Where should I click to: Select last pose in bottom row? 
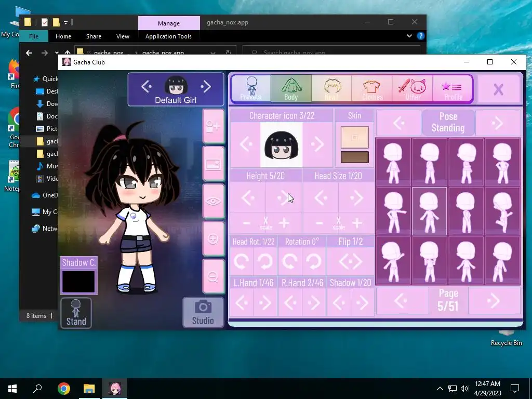click(x=502, y=260)
